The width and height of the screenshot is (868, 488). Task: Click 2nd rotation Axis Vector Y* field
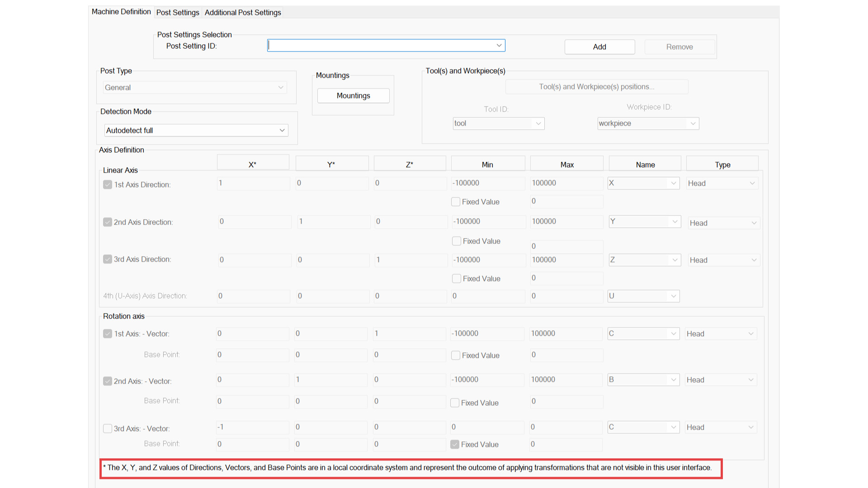click(331, 380)
